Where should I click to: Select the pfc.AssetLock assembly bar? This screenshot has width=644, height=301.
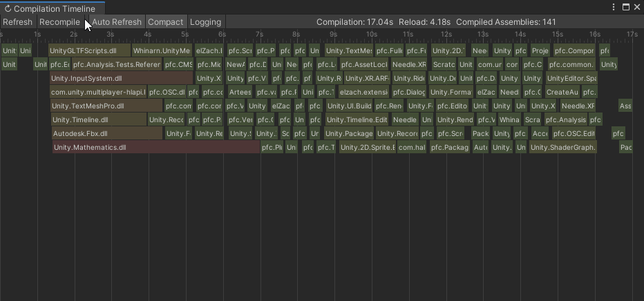coord(364,64)
